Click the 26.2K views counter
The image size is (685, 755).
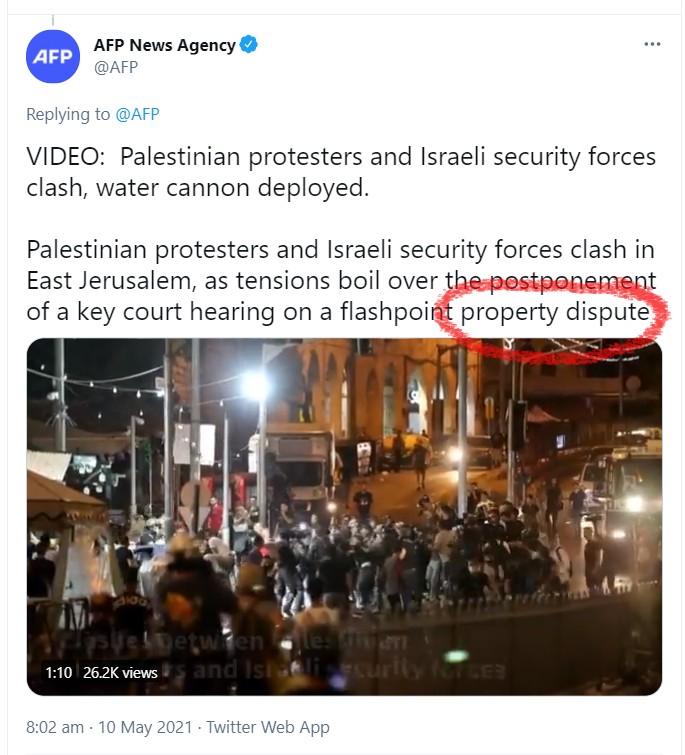click(x=120, y=672)
